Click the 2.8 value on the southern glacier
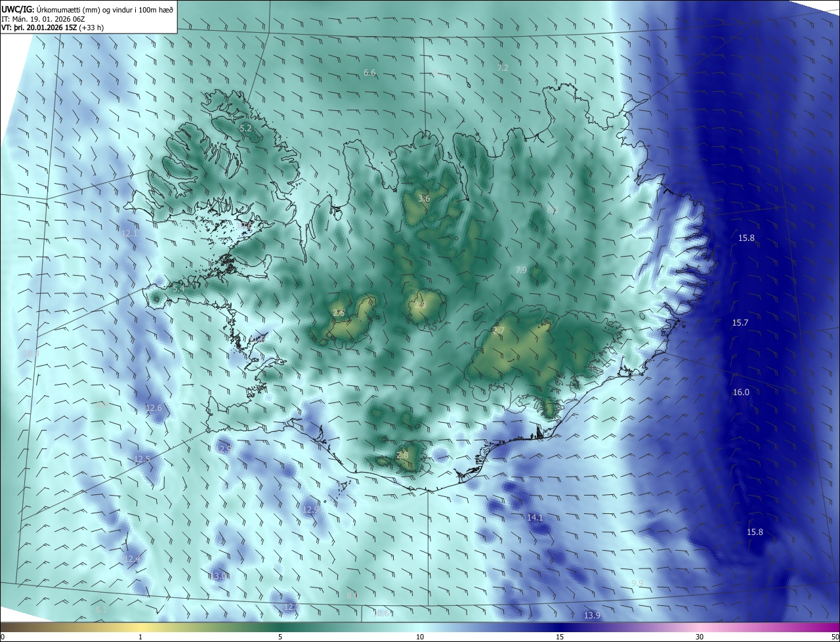 coord(403,455)
